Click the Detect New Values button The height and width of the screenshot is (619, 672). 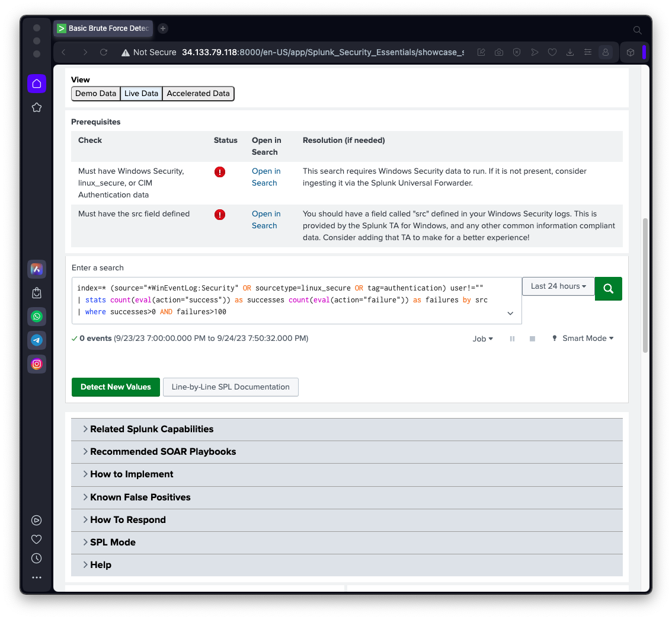[x=116, y=387]
